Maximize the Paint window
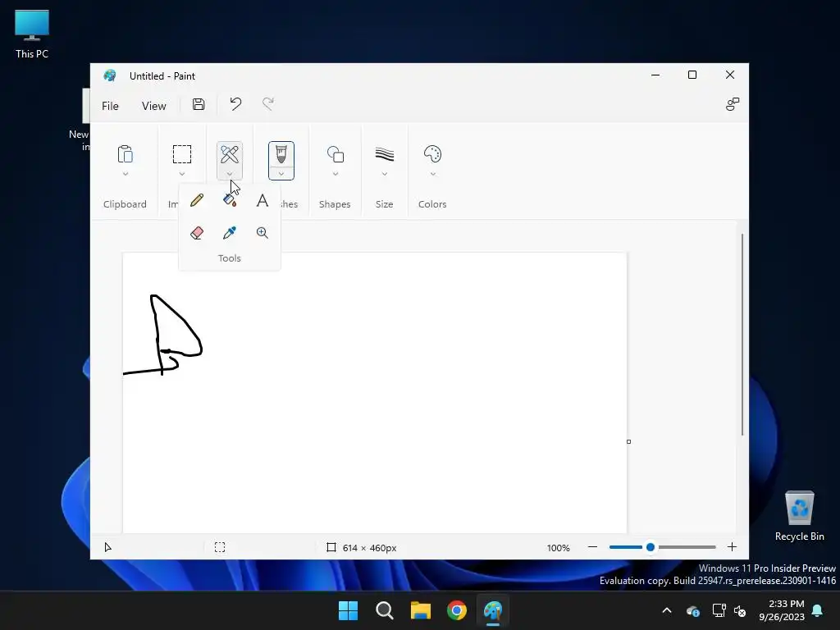This screenshot has width=840, height=630. click(x=692, y=75)
